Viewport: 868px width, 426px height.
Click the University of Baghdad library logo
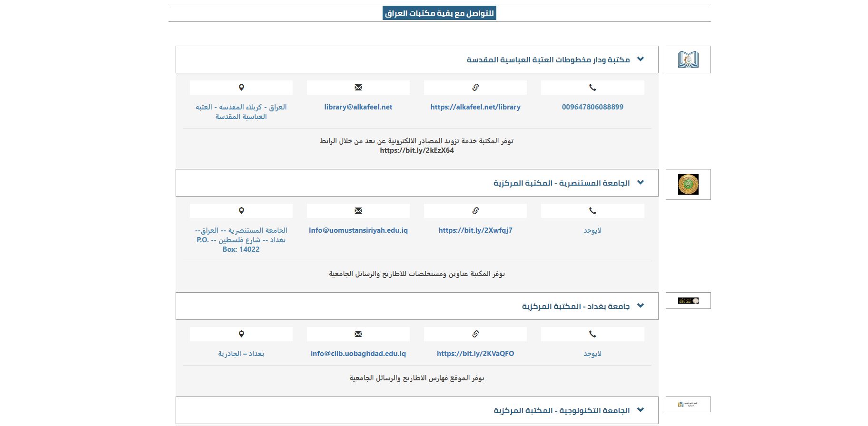[x=688, y=300]
